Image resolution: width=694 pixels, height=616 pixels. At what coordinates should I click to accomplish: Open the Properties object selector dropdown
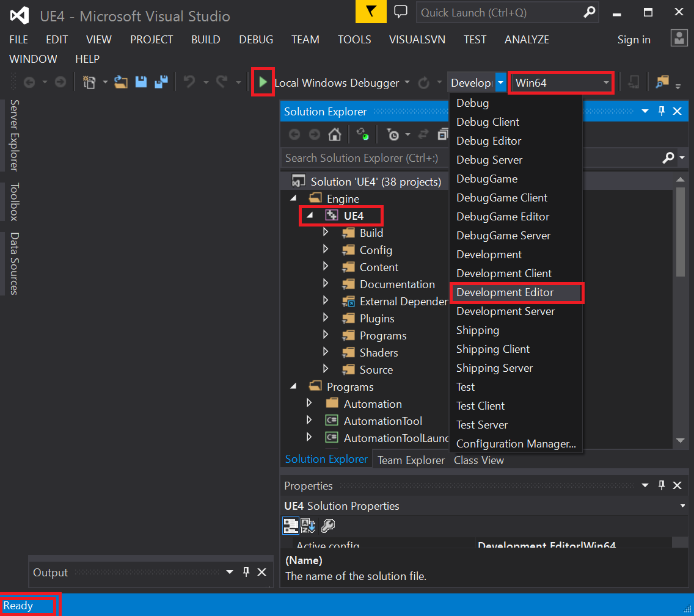tap(682, 505)
